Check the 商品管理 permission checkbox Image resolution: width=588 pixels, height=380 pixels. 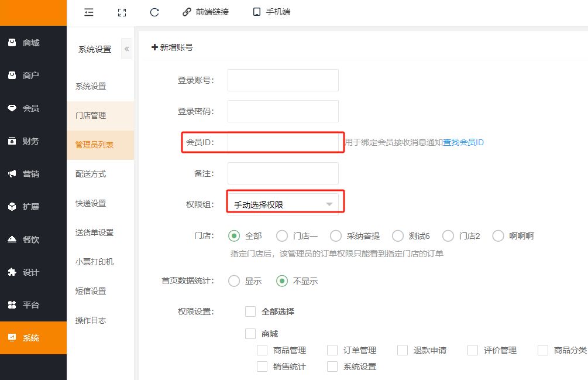262,350
